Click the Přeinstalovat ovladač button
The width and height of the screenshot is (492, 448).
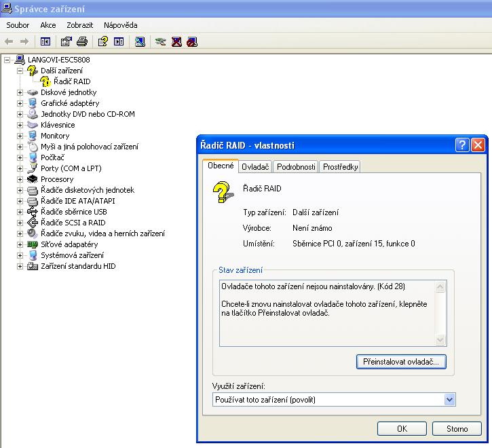pos(401,362)
